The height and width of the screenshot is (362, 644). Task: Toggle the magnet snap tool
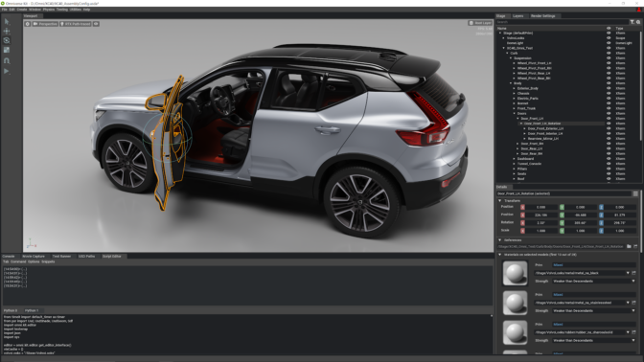pyautogui.click(x=7, y=60)
